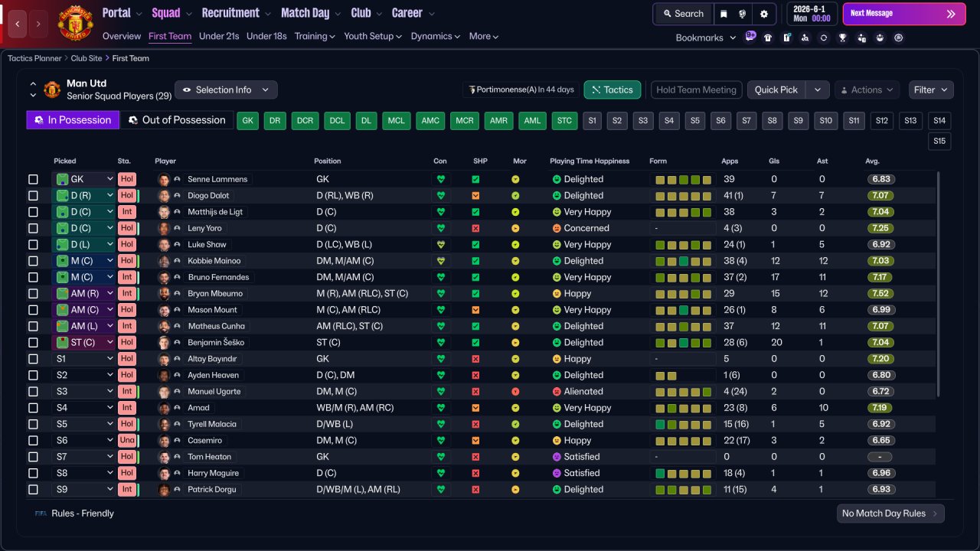Viewport: 980px width, 551px height.
Task: Click the shirt bookmark icon
Action: (768, 37)
